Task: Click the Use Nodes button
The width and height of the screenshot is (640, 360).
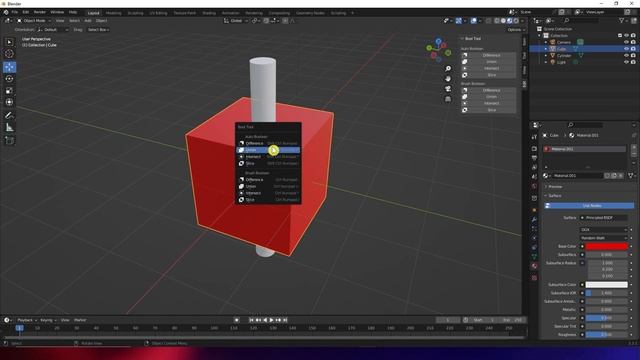Action: click(x=589, y=206)
